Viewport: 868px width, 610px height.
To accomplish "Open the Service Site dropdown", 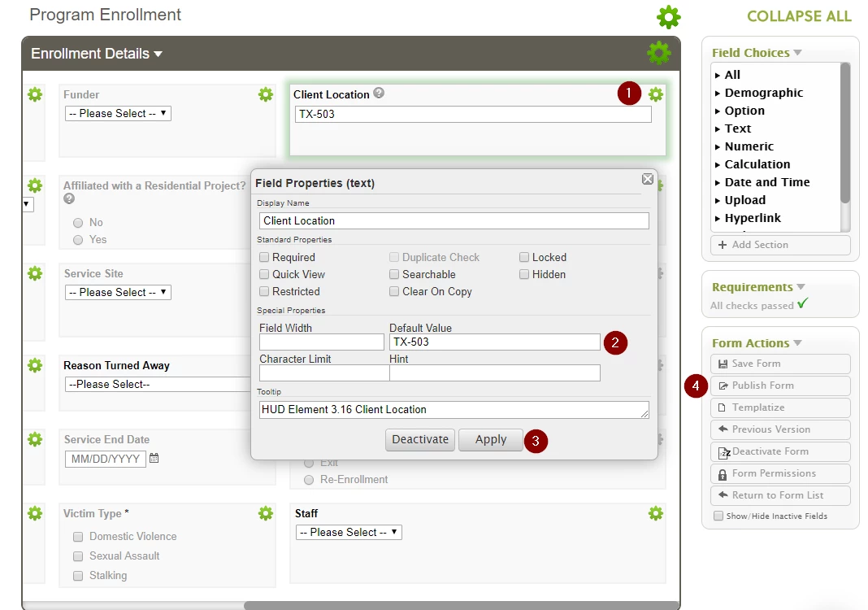I will 118,293.
